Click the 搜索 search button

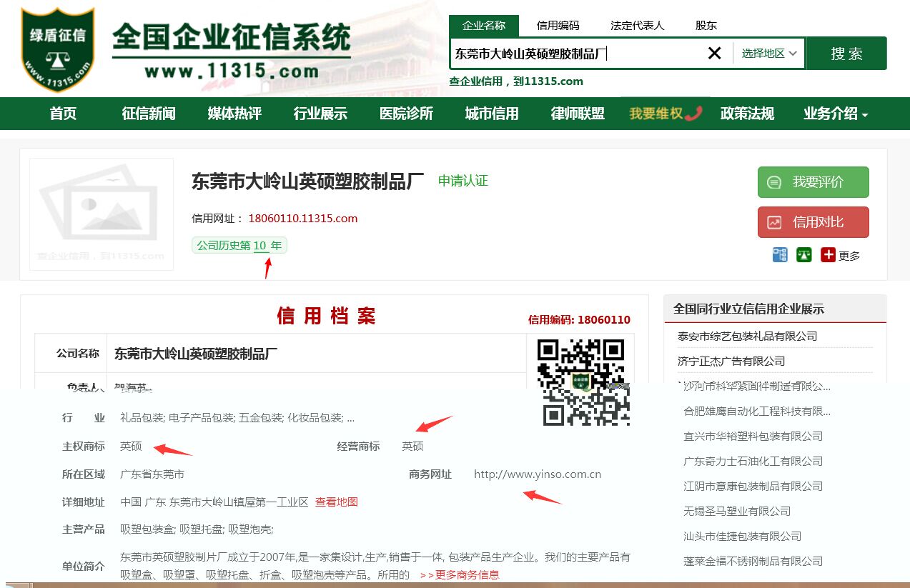846,52
